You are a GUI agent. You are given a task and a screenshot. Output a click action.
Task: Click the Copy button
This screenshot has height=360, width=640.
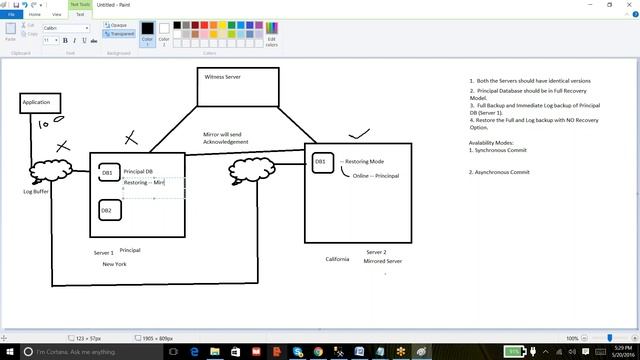pos(29,34)
